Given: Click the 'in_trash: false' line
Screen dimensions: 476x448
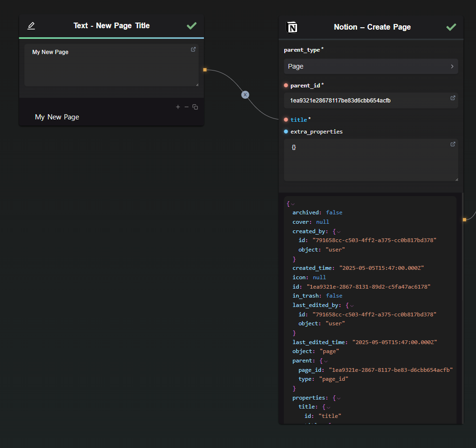Looking at the screenshot, I should tap(317, 296).
